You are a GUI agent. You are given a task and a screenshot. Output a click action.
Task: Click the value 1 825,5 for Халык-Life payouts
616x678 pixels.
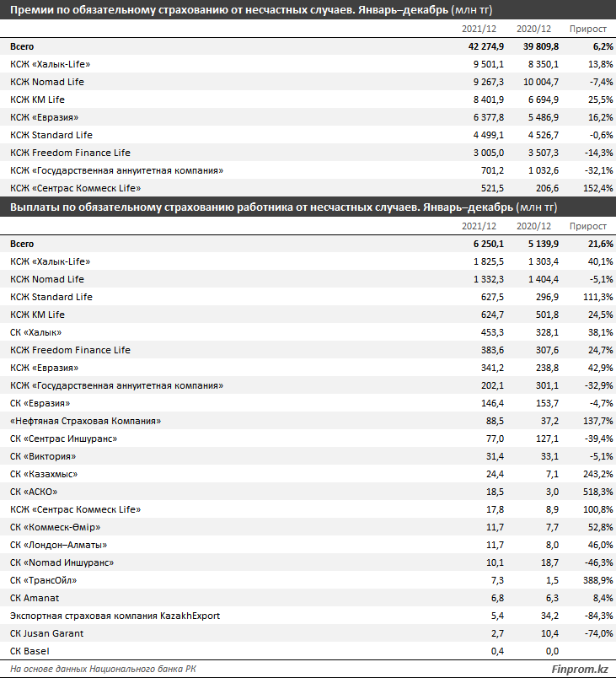(x=489, y=261)
